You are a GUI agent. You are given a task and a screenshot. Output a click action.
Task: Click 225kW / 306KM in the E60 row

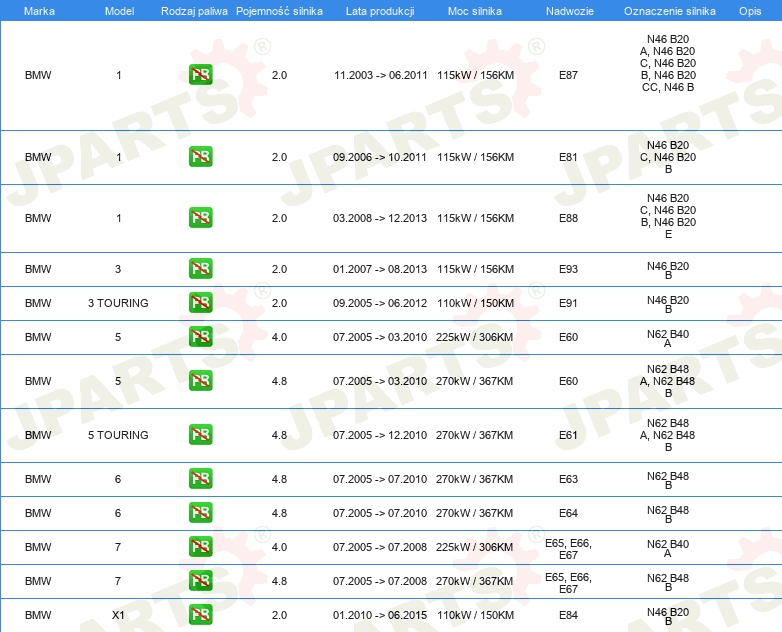tap(474, 337)
